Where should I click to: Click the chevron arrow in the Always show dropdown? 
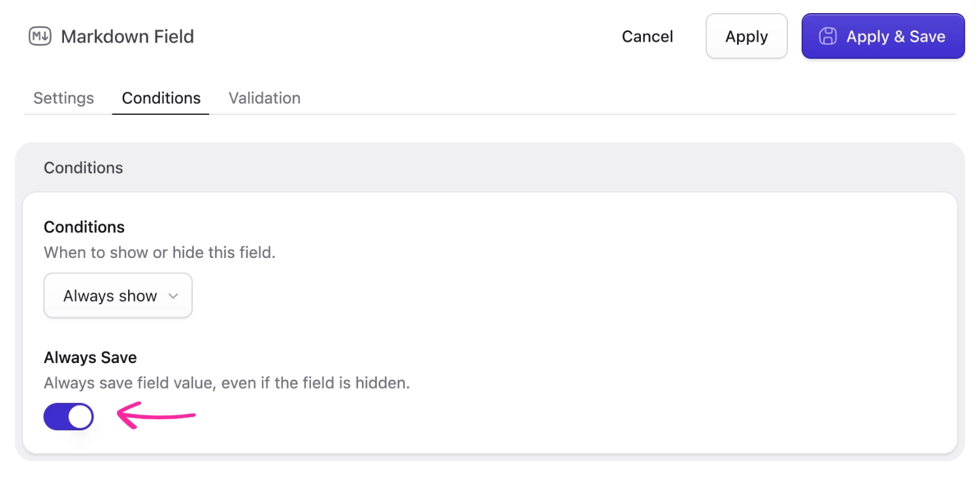[x=173, y=296]
